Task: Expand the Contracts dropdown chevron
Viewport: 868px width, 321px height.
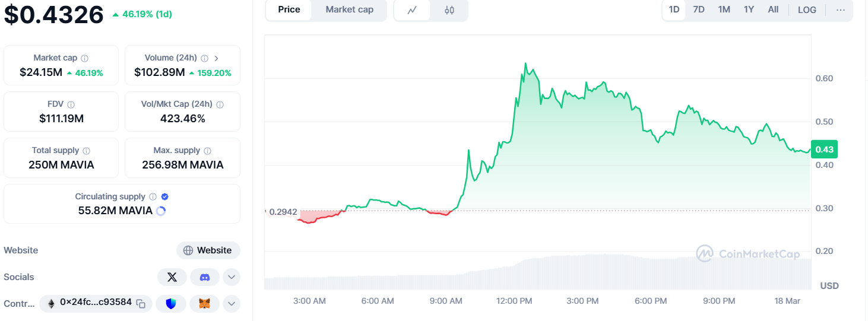Action: [232, 304]
